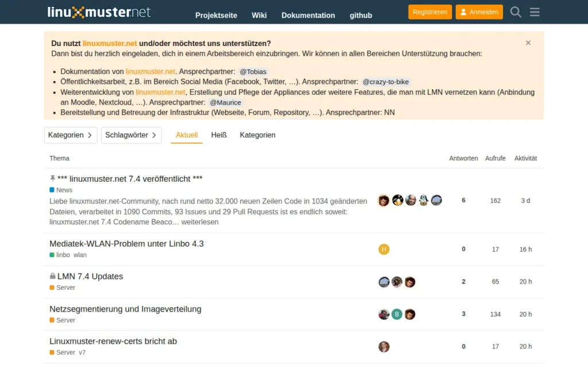Open topic LMN 7.4 Updates
Screen dimensions: 588x368
90,277
